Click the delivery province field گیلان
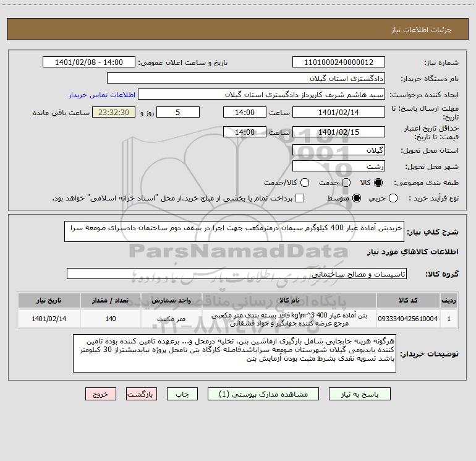Image resolution: width=476 pixels, height=461 pixels. (x=339, y=150)
